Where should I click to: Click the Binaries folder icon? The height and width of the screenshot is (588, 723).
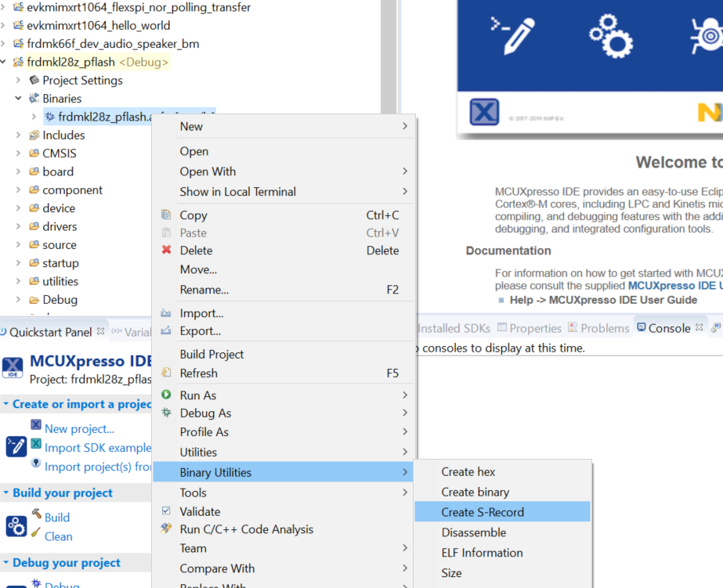[34, 98]
